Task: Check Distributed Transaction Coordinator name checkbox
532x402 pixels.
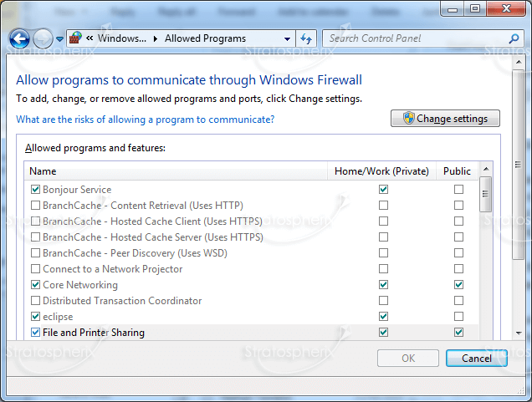Action: pyautogui.click(x=35, y=300)
